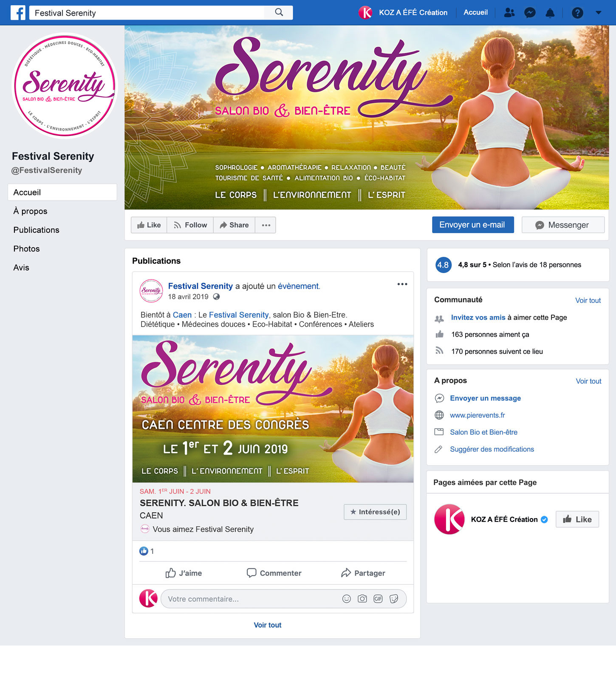
Task: Attach a photo with camera icon
Action: [362, 599]
